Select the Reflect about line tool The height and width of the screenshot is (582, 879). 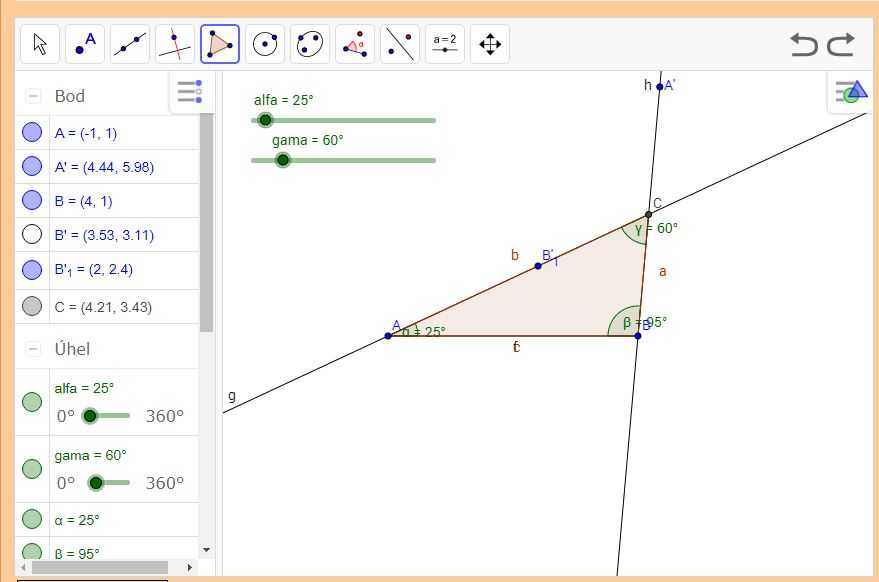(400, 44)
